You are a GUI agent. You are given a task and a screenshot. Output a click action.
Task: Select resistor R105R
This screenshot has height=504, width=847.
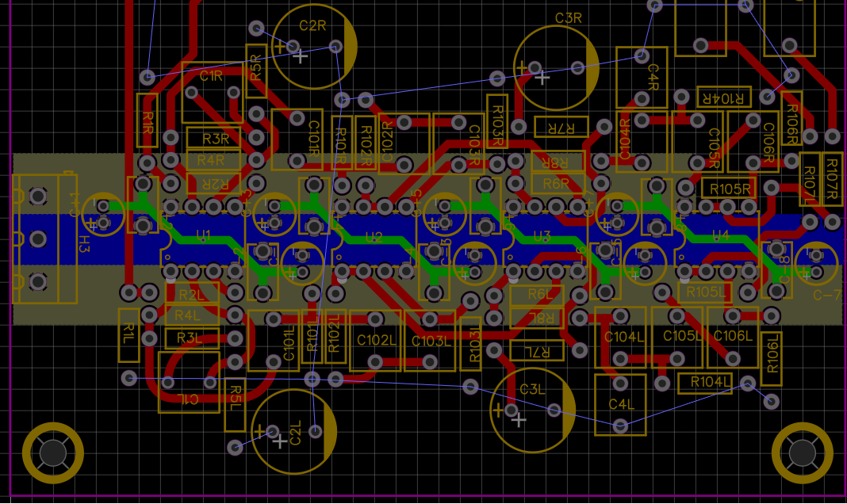click(729, 189)
